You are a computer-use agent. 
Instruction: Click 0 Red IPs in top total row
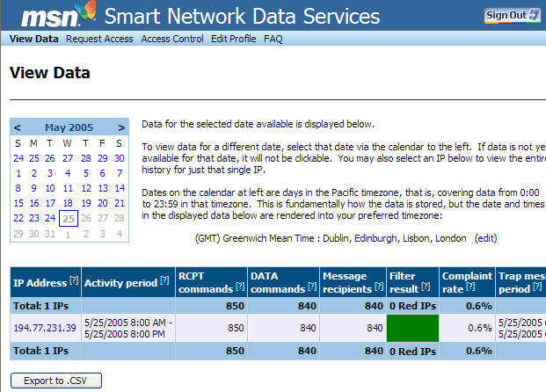click(412, 306)
